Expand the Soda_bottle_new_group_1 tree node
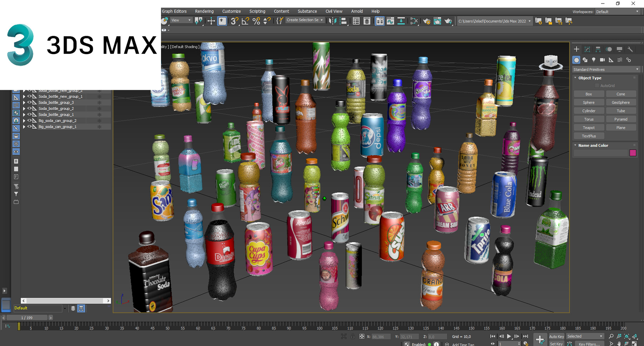The image size is (644, 346). [24, 96]
